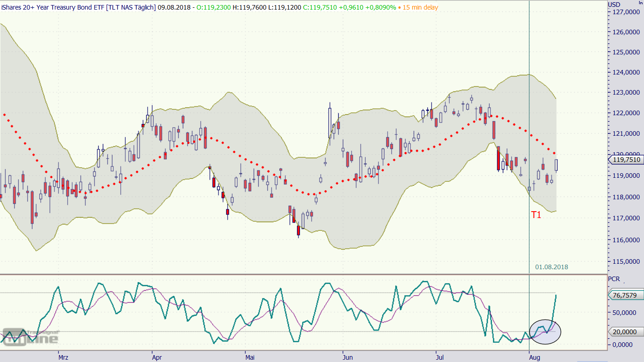Click the current price tag 119,7510

click(625, 160)
